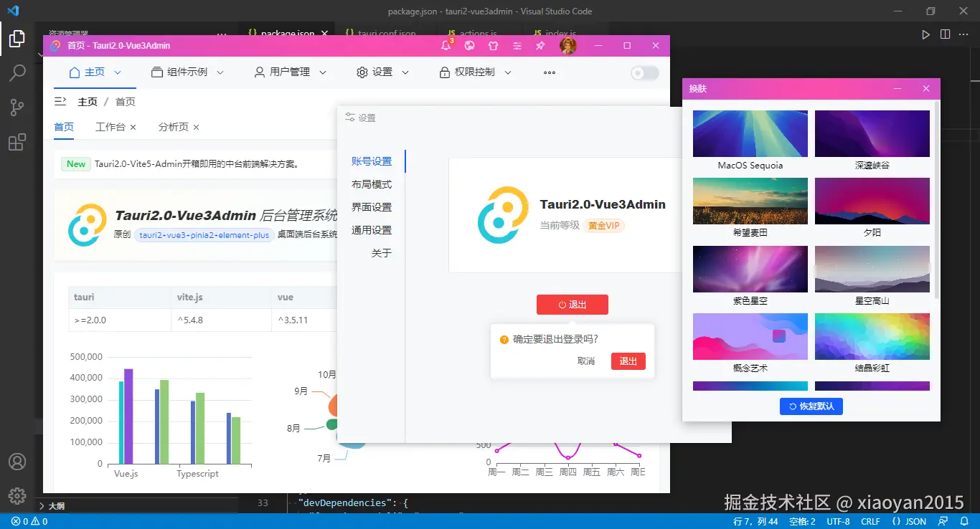Click the user avatar in title bar
This screenshot has height=529, width=980.
coord(568,46)
